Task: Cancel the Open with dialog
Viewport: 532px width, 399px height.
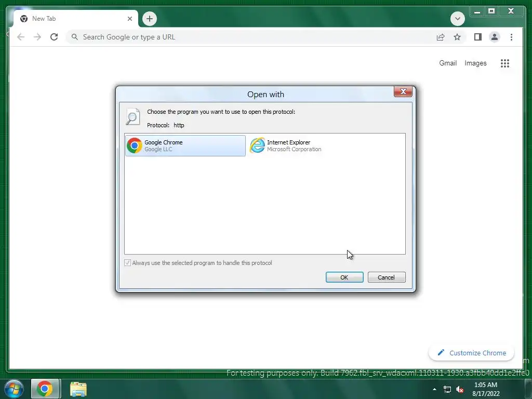Action: pos(387,277)
